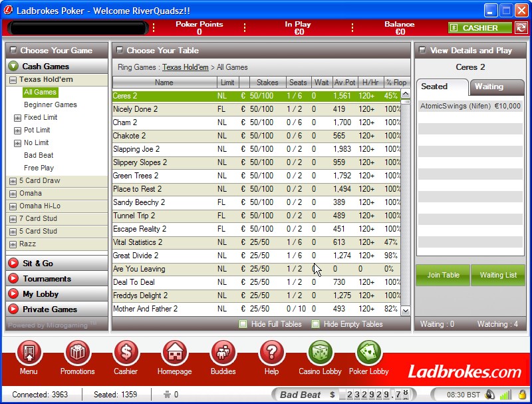This screenshot has width=532, height=404.
Task: Select seated player AtomicSwings (Nifen)
Action: pos(470,106)
